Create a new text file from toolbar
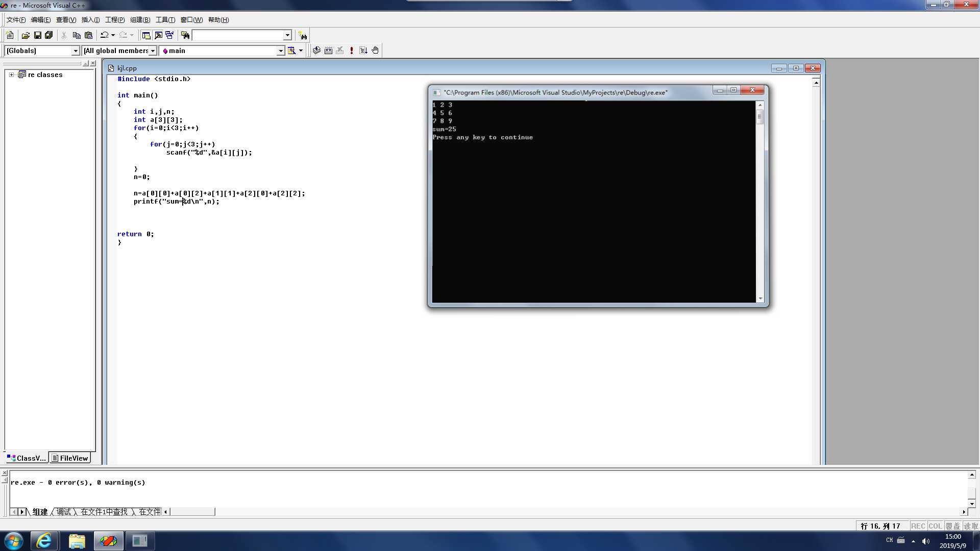This screenshot has height=551, width=980. click(x=10, y=35)
